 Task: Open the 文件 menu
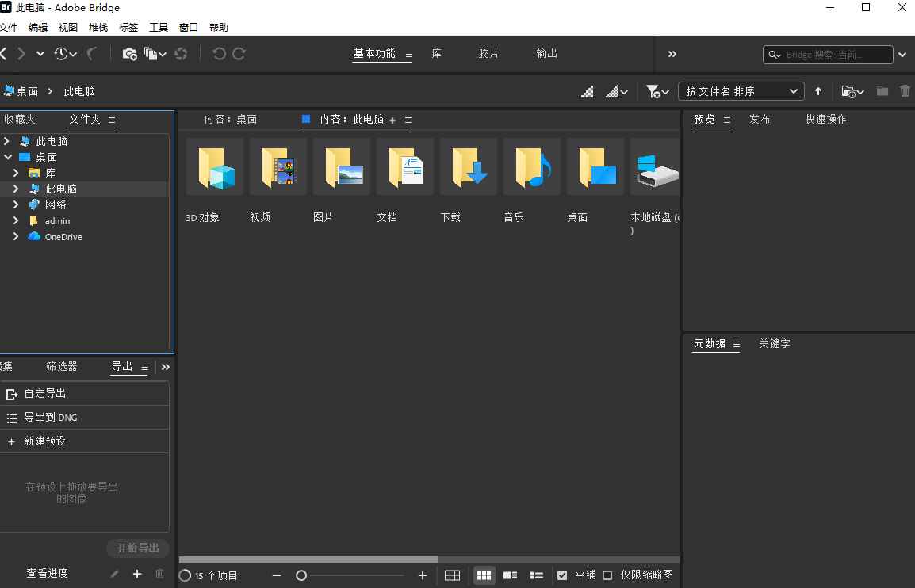(x=9, y=28)
